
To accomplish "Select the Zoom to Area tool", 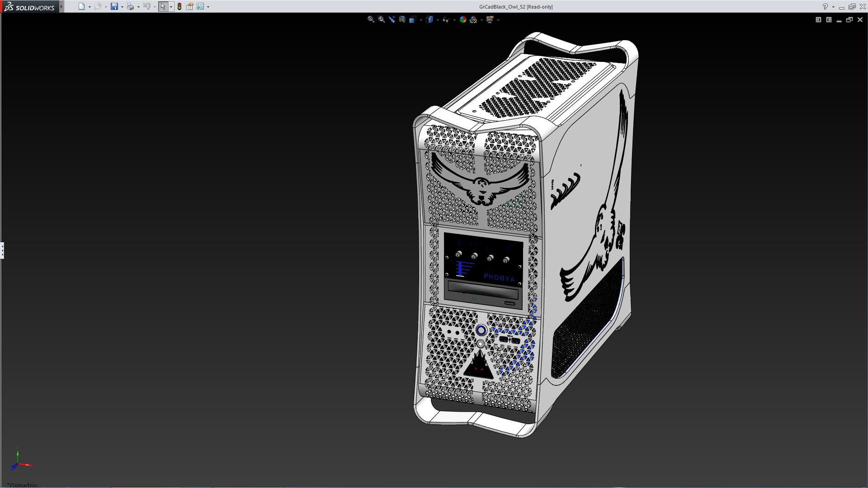I will tap(381, 19).
